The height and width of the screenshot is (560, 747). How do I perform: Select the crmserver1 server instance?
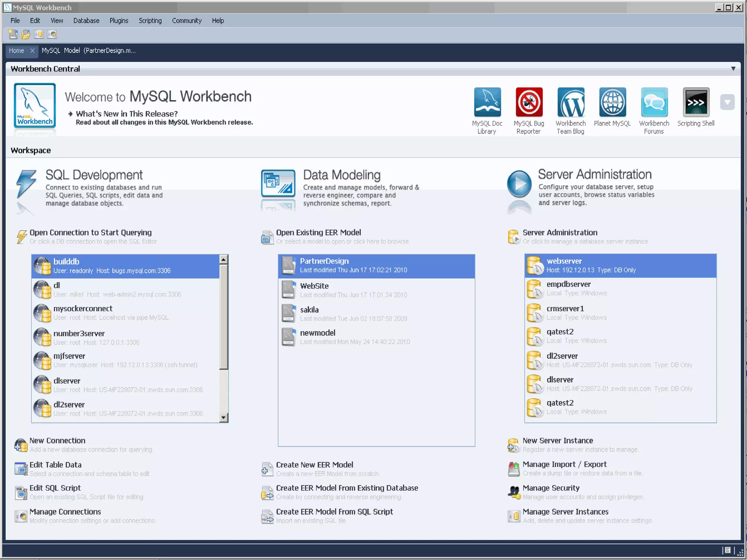[x=565, y=308]
